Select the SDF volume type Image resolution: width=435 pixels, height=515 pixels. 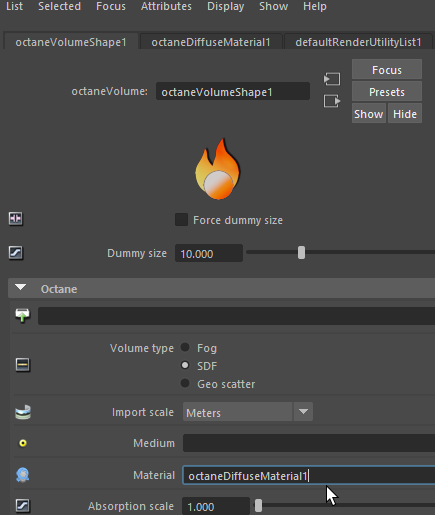pos(185,365)
